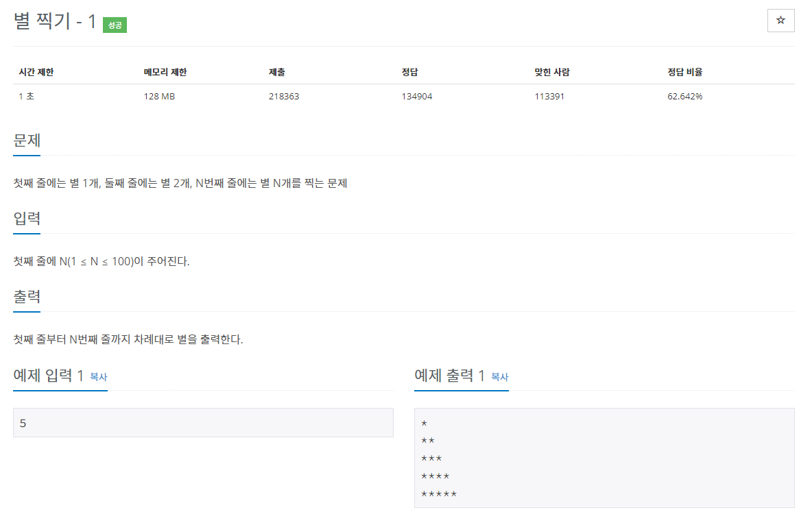Viewport: 812px width, 521px height.
Task: Click the 시간 제한 column header
Action: (x=36, y=72)
